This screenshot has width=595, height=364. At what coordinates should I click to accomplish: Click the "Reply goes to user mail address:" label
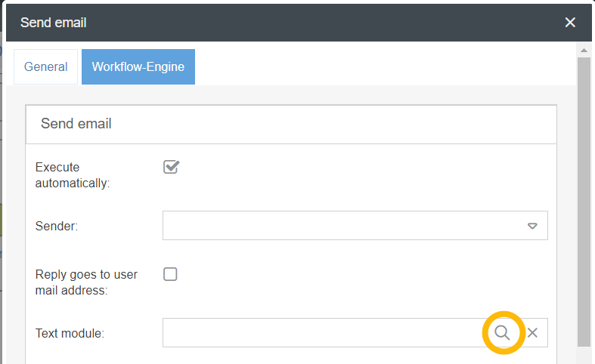coord(86,282)
